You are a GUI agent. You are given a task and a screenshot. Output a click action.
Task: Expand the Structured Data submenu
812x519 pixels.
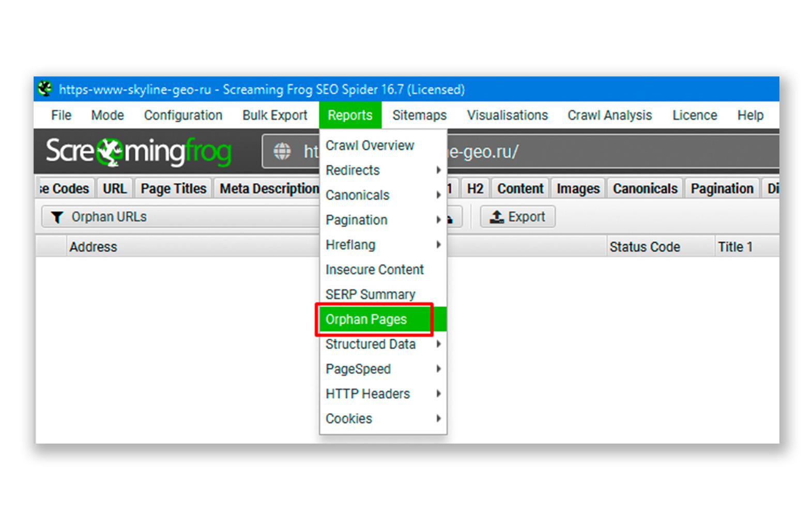pos(383,344)
